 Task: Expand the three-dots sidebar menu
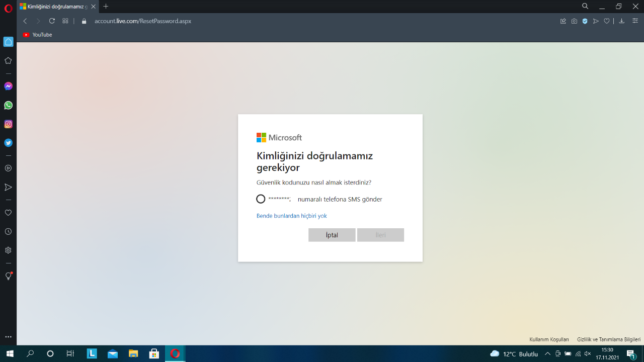8,337
